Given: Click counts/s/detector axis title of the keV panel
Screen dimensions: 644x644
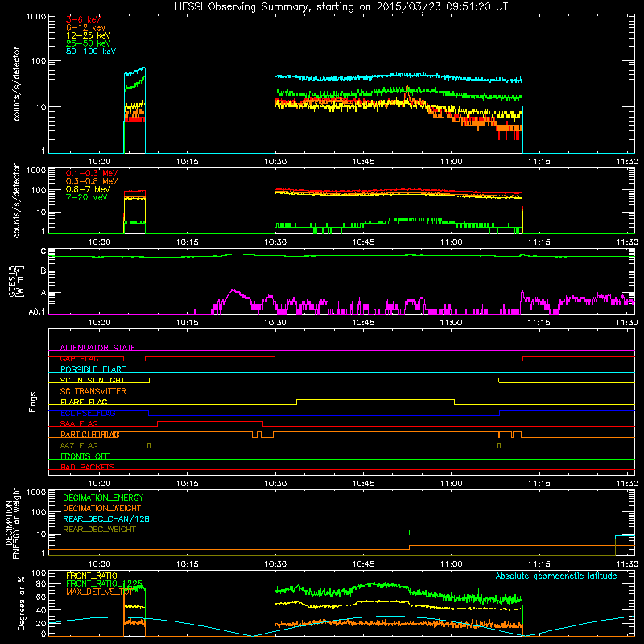Looking at the screenshot, I should click(16, 84).
